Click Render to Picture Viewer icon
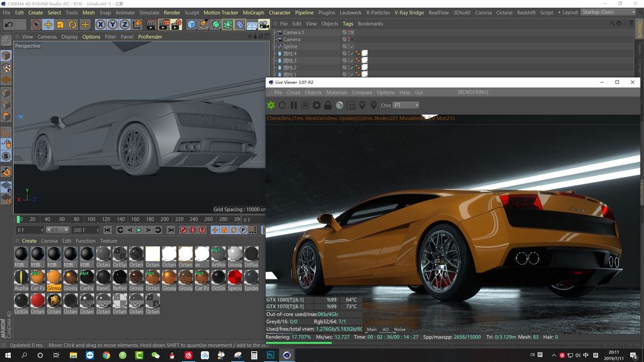Screen dimensions: 644x362 (164, 25)
